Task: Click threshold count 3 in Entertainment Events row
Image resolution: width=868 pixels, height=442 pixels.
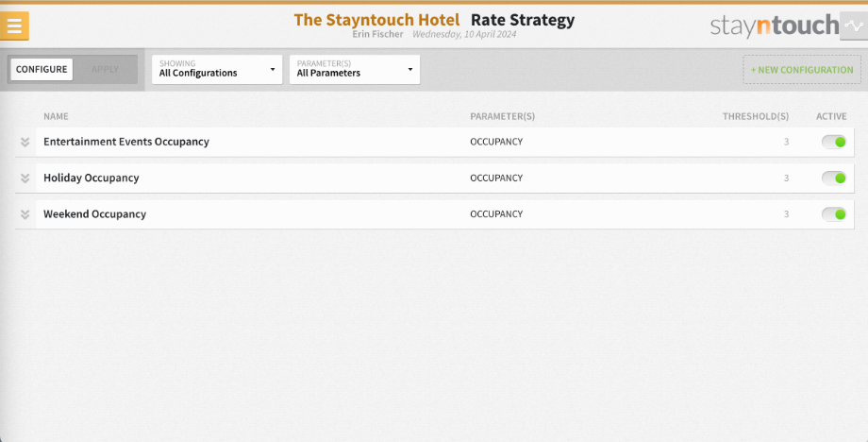Action: 786,142
